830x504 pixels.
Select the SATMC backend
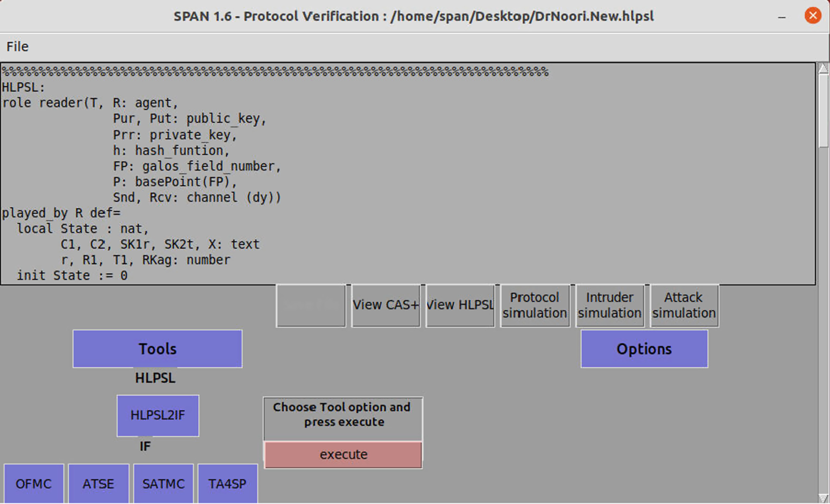[x=164, y=483]
